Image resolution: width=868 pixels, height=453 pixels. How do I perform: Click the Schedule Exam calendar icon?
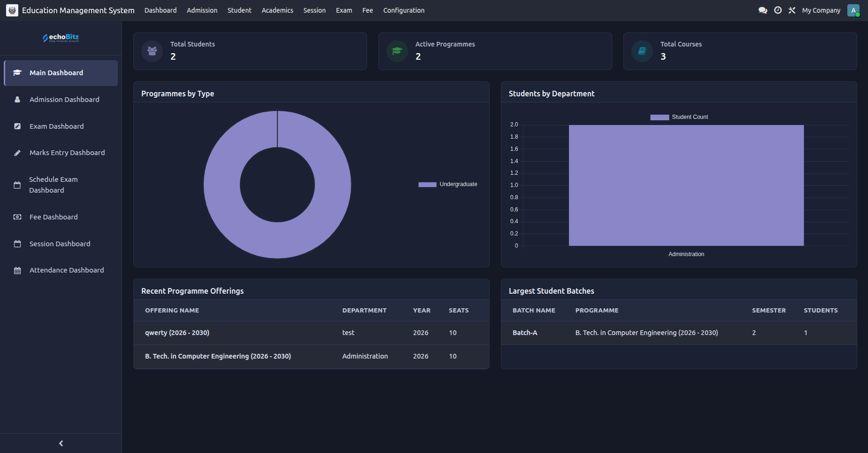coord(17,185)
